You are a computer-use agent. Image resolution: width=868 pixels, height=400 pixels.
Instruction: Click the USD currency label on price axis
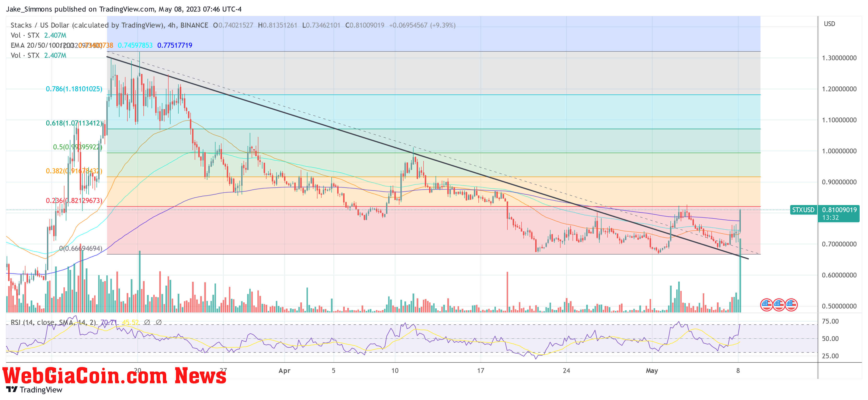pyautogui.click(x=830, y=24)
